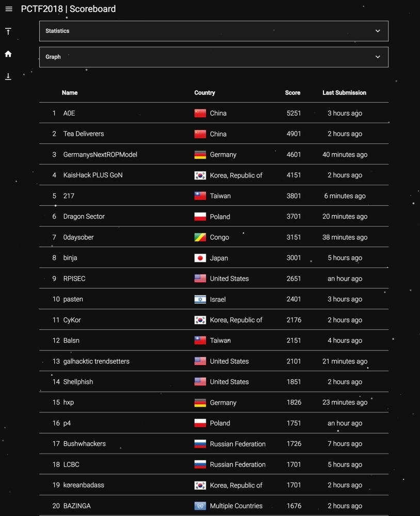This screenshot has width=420, height=516.
Task: Expand the Graph panel chevron
Action: point(378,57)
